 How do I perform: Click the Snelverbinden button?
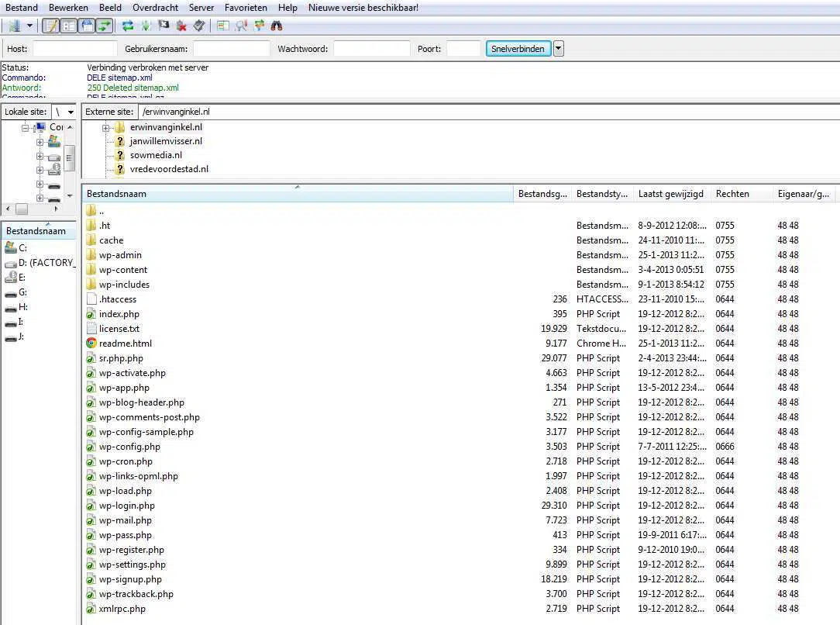click(x=518, y=49)
